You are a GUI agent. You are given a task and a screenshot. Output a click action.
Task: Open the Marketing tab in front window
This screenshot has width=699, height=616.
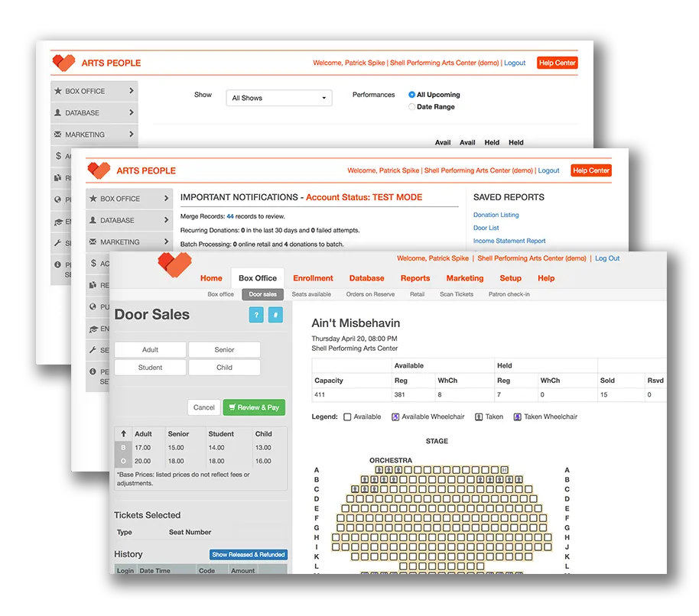(465, 278)
